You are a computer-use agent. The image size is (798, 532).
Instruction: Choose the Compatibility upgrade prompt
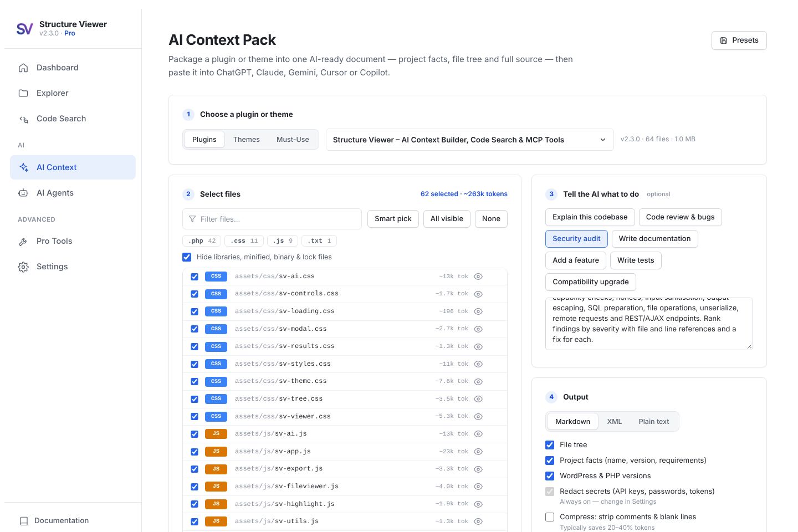click(x=591, y=282)
